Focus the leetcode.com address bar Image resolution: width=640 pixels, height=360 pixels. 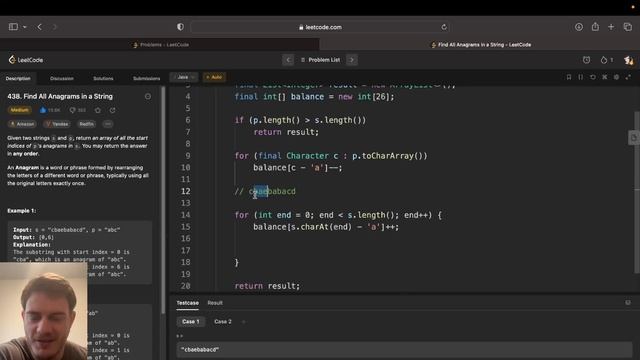pos(320,27)
